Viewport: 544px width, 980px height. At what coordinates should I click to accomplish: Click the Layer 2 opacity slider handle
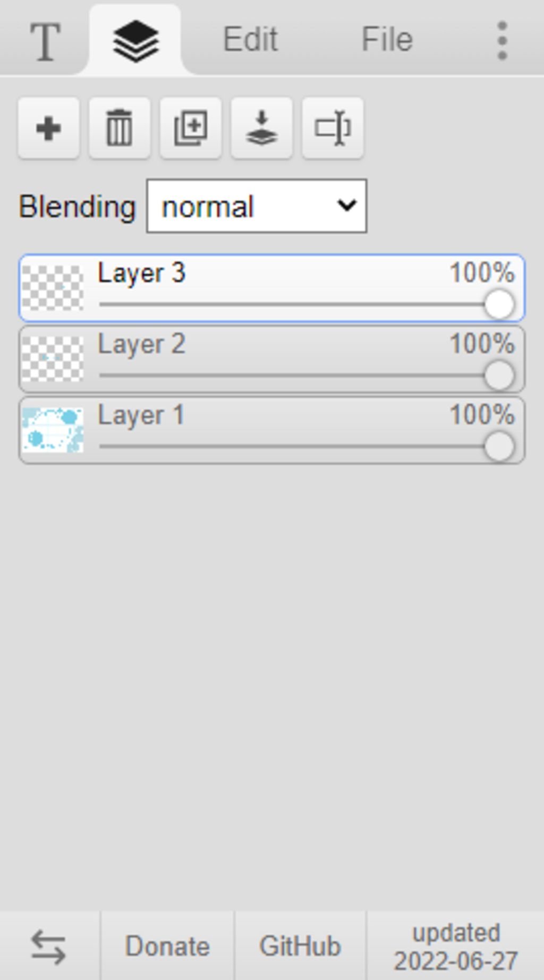(x=499, y=376)
